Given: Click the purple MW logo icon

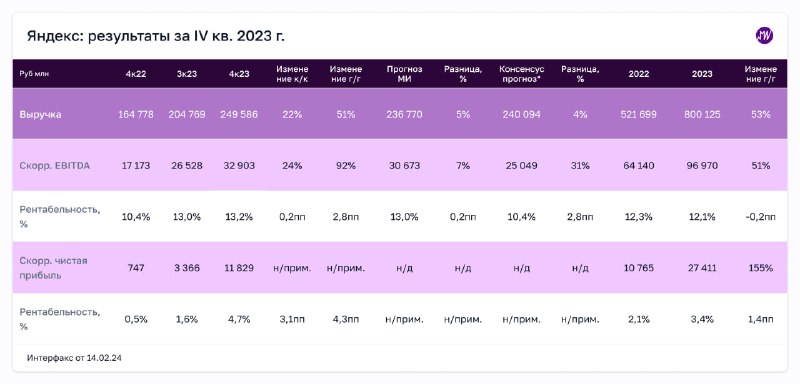Looking at the screenshot, I should coord(764,36).
